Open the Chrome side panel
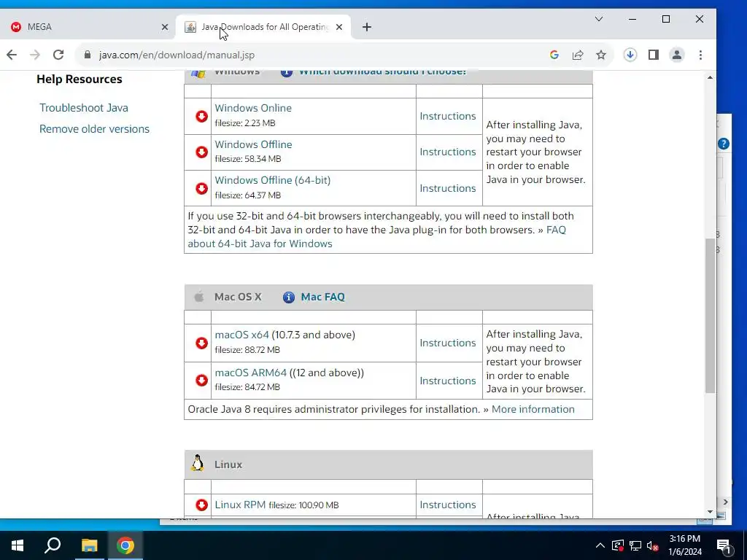747x560 pixels. click(654, 55)
